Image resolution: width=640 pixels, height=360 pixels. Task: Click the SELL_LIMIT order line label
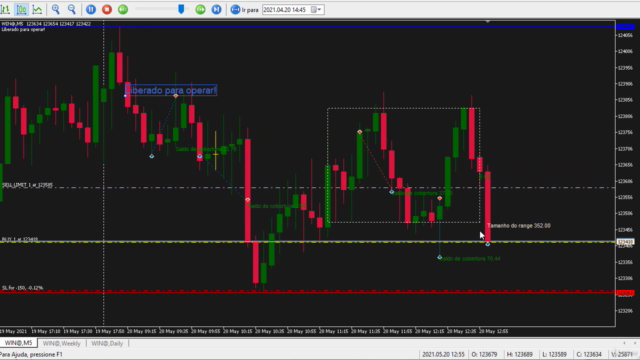[x=27, y=185]
